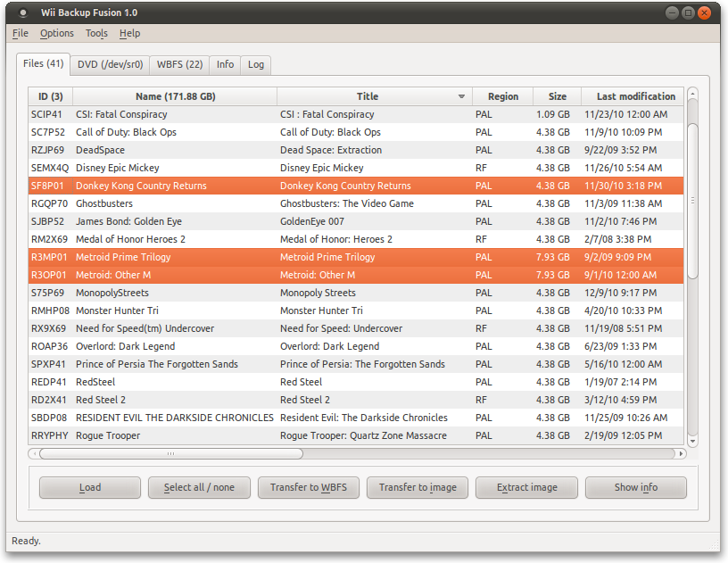Select the RMHP08 Monster Hunter Tri ID
Image resolution: width=728 pixels, height=563 pixels.
point(50,310)
